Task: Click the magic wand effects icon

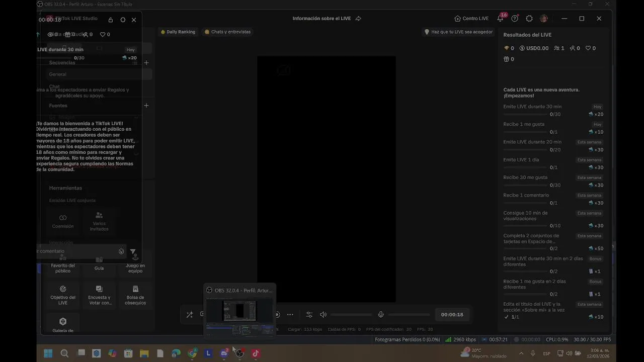Action: 190,315
